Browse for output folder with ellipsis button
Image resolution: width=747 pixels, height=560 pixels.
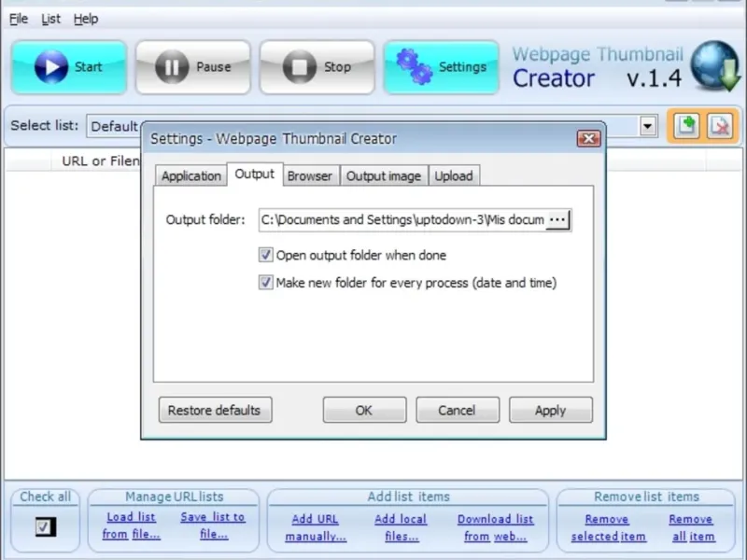click(x=557, y=220)
